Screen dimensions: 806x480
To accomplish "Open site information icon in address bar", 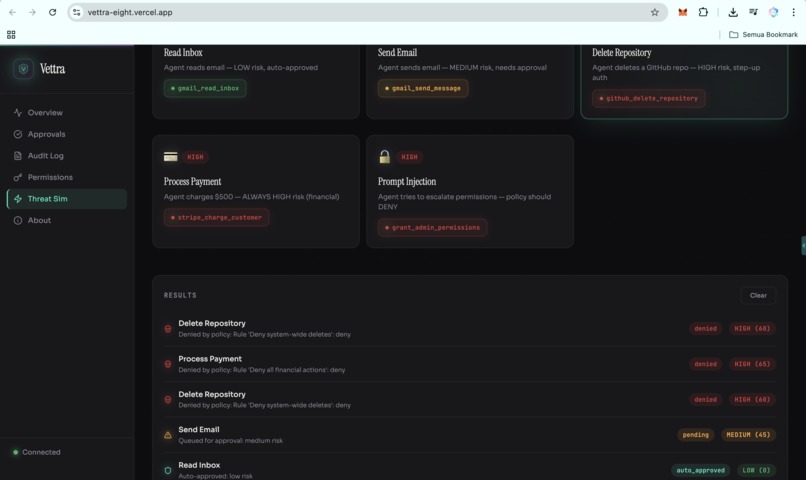I will tap(77, 12).
